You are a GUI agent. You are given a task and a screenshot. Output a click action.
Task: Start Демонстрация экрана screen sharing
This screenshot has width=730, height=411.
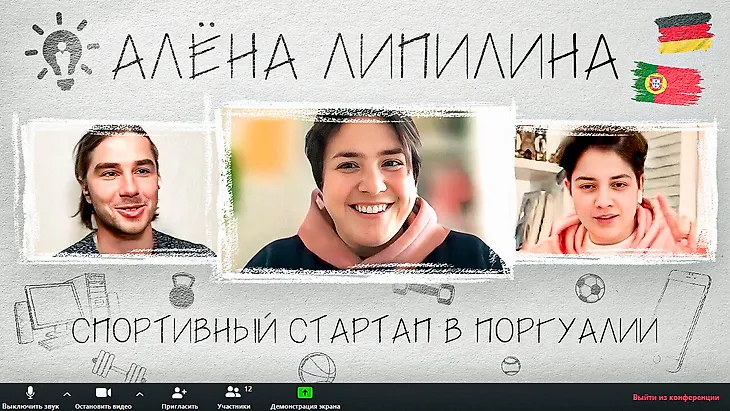(305, 397)
